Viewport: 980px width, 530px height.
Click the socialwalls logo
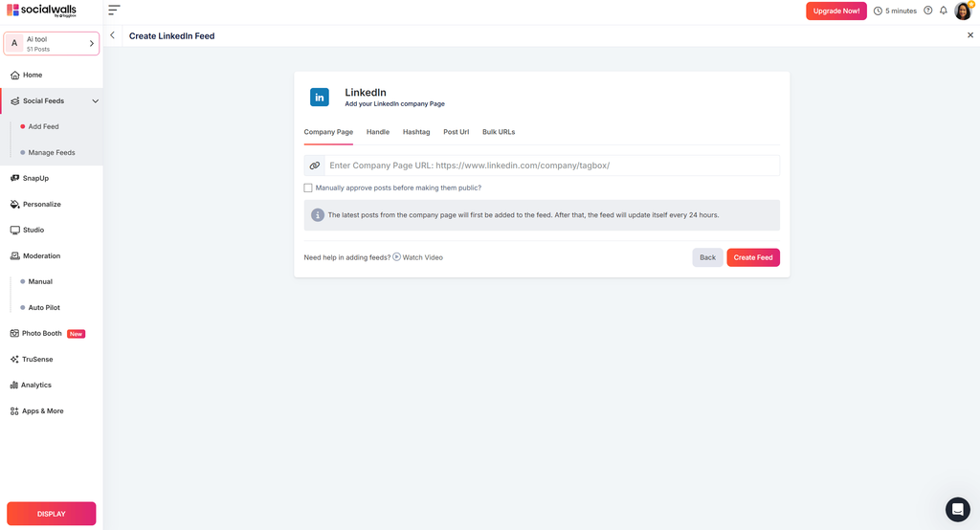tap(41, 11)
